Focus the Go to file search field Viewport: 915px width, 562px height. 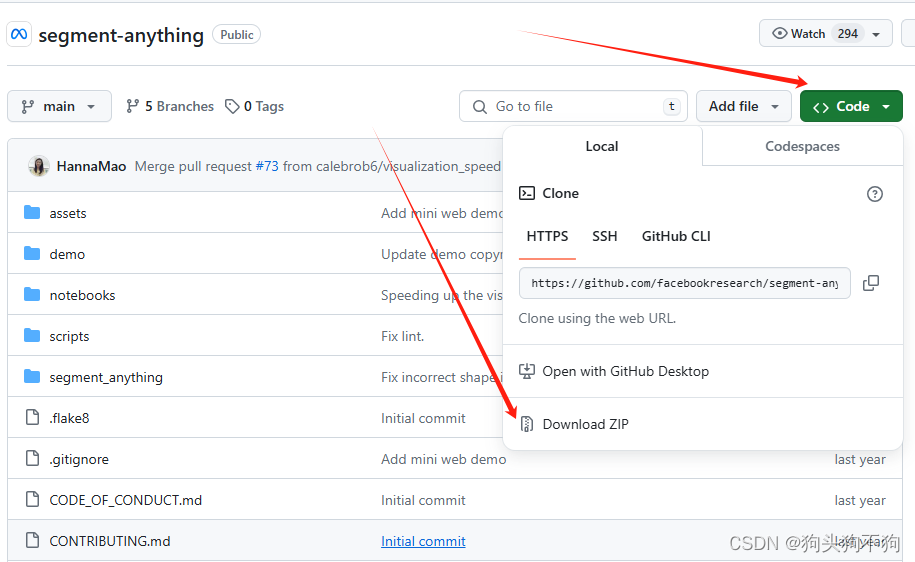point(574,106)
